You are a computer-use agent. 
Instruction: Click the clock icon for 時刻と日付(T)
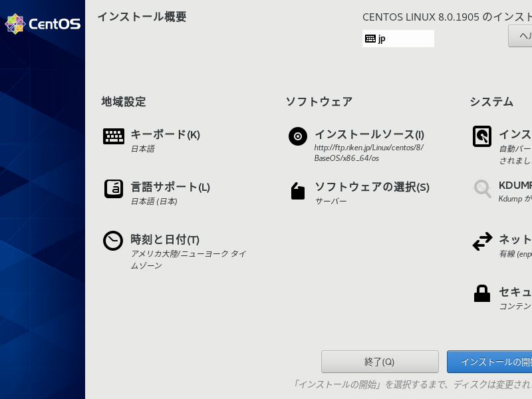(113, 241)
